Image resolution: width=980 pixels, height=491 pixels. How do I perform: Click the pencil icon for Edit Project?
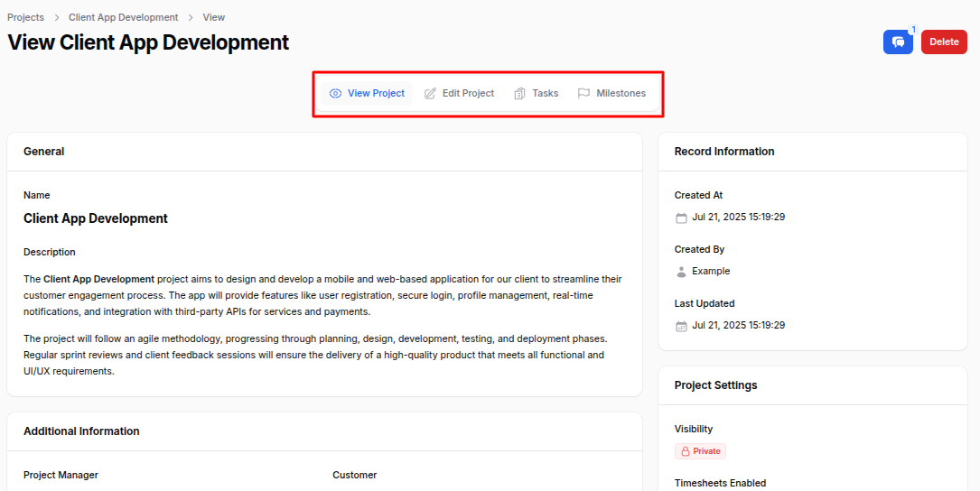pyautogui.click(x=430, y=94)
